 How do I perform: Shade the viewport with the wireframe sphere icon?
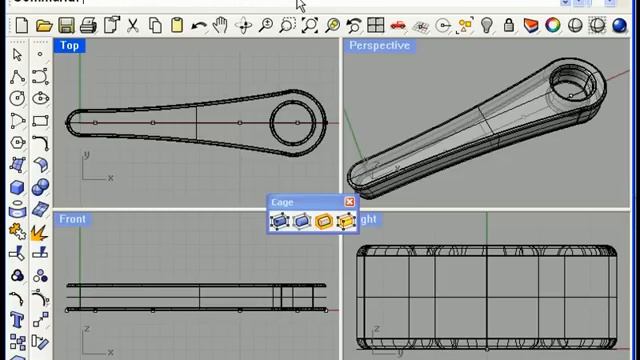(575, 26)
